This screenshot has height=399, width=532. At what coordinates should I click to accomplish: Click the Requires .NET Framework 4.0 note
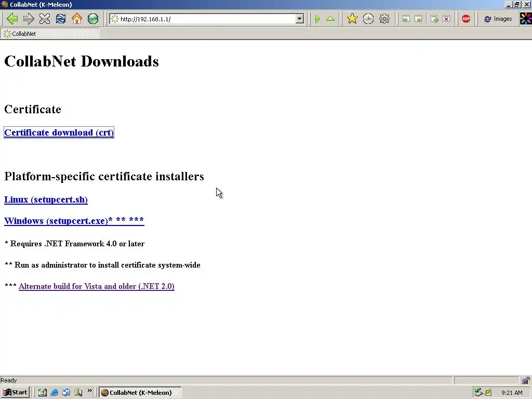pos(75,244)
